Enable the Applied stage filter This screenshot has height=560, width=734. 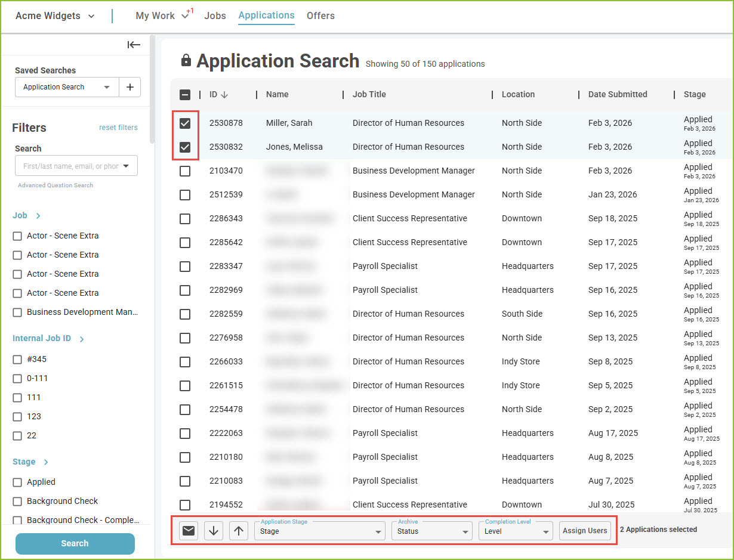click(x=17, y=482)
